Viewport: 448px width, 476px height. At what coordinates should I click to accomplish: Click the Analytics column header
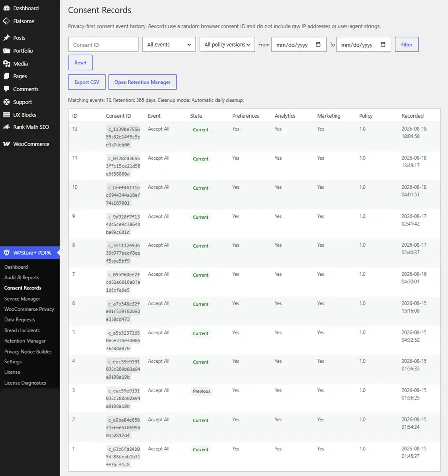[285, 116]
